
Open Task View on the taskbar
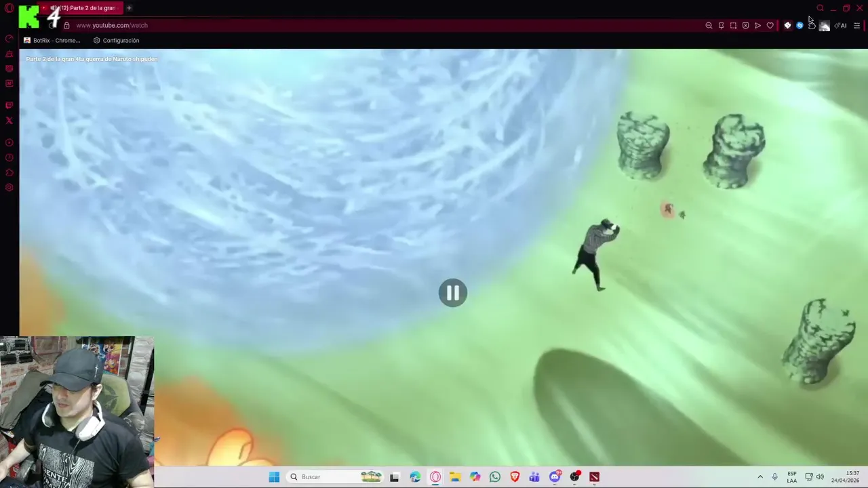tap(394, 477)
